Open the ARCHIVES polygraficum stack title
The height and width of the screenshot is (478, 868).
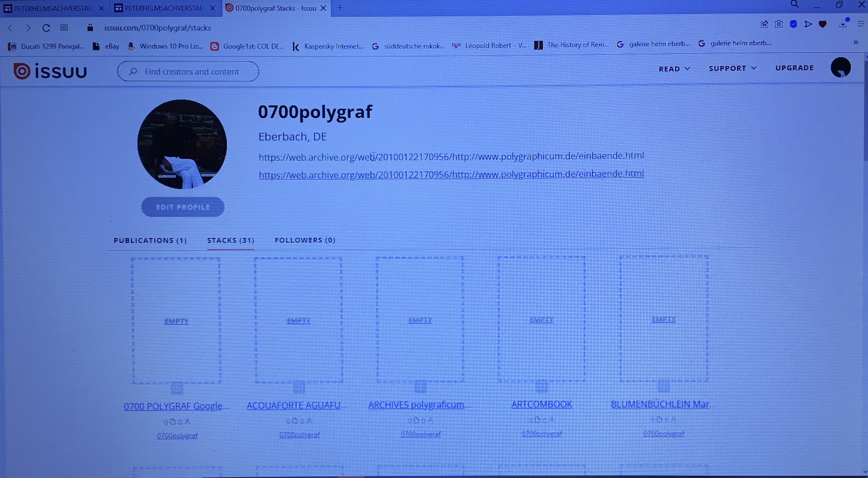[x=419, y=405]
